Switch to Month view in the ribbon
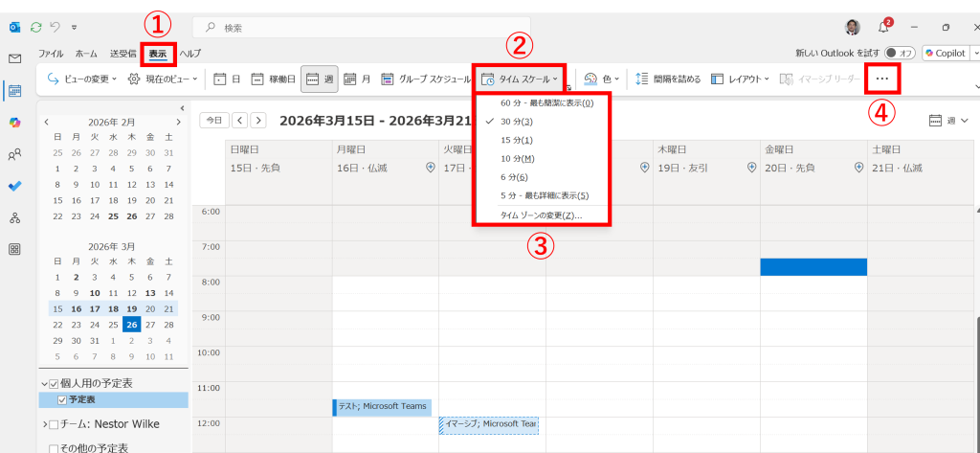Image resolution: width=980 pixels, height=453 pixels. [358, 79]
